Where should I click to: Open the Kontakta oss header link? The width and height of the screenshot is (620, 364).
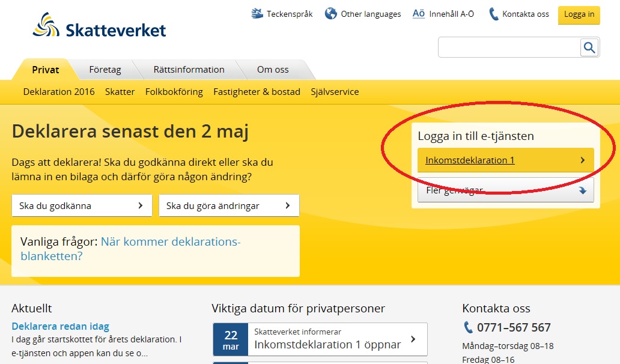[x=526, y=14]
